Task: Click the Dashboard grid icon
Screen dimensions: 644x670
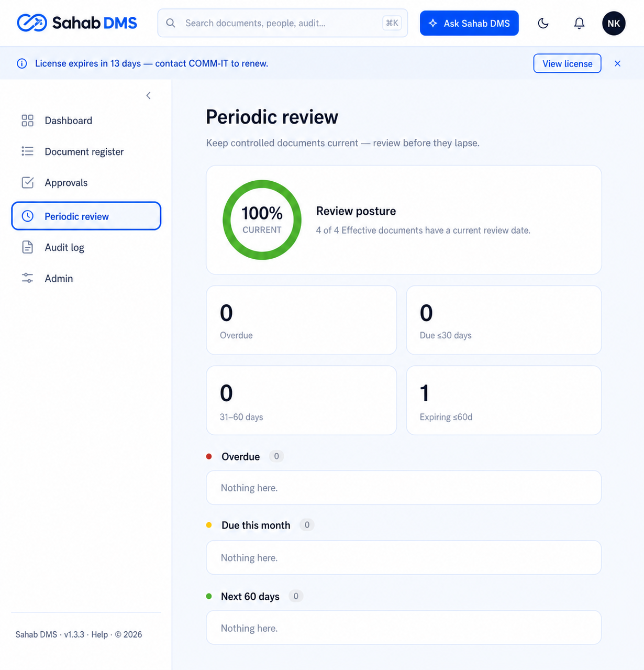Action: (x=27, y=120)
